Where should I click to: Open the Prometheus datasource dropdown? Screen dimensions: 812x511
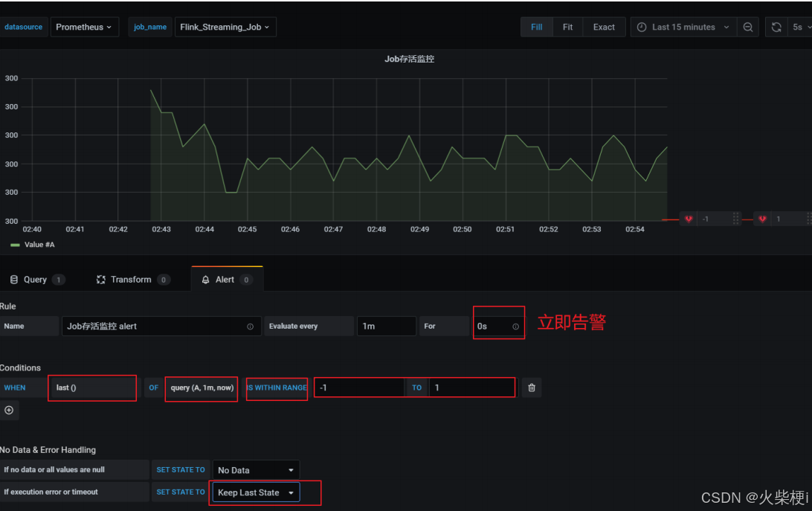[85, 27]
